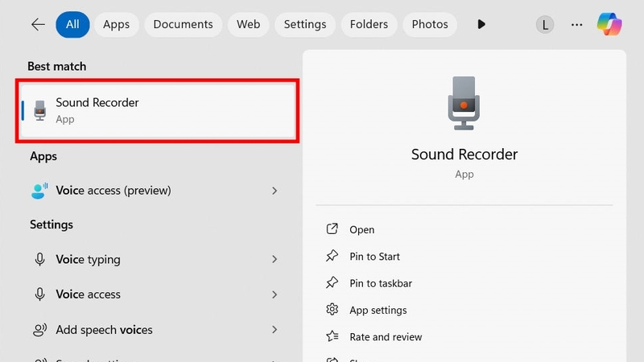Click the Sound Recorder microphone icon in Best match
Image resolution: width=644 pixels, height=362 pixels.
click(x=39, y=110)
